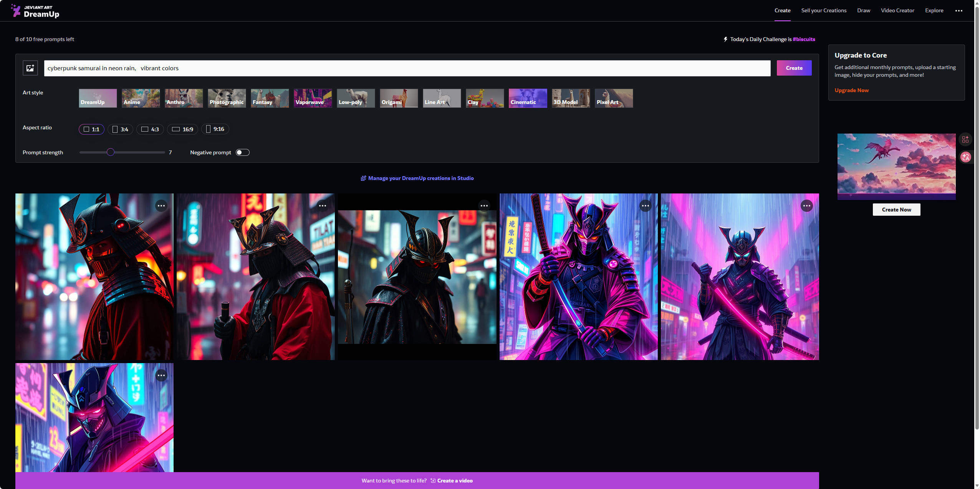Open the first red-armored samurai image

click(94, 277)
